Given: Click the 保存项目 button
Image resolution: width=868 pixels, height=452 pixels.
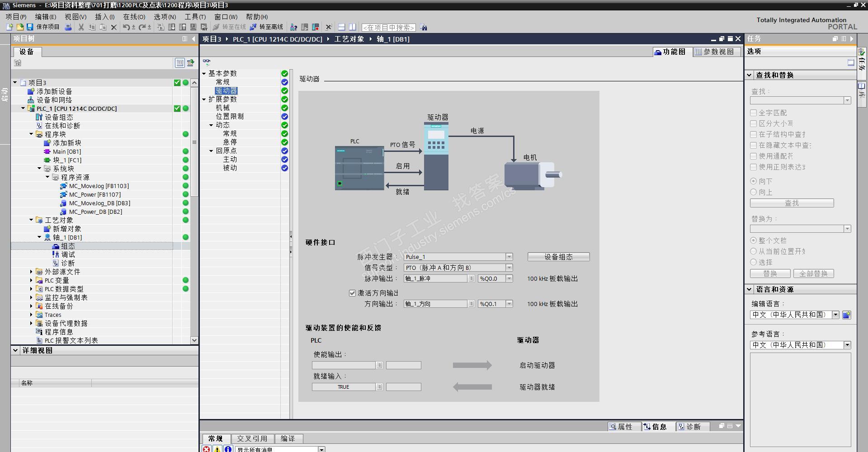Looking at the screenshot, I should pos(43,27).
